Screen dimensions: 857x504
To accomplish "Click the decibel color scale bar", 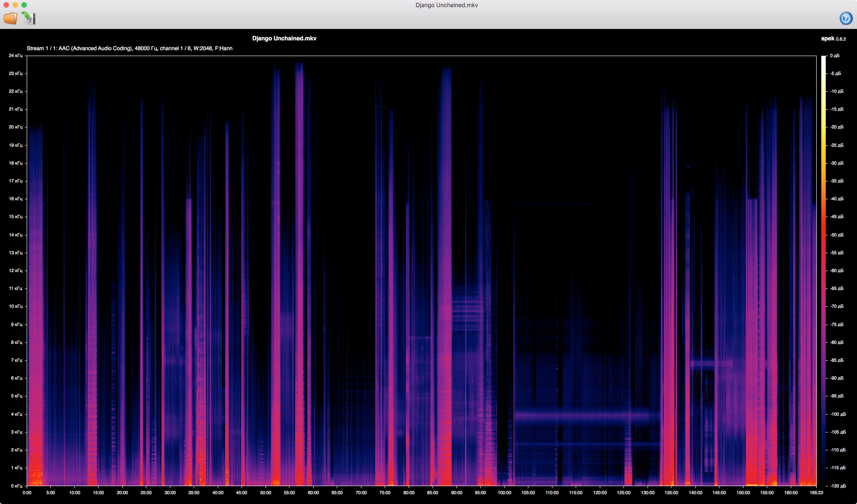I will point(824,271).
